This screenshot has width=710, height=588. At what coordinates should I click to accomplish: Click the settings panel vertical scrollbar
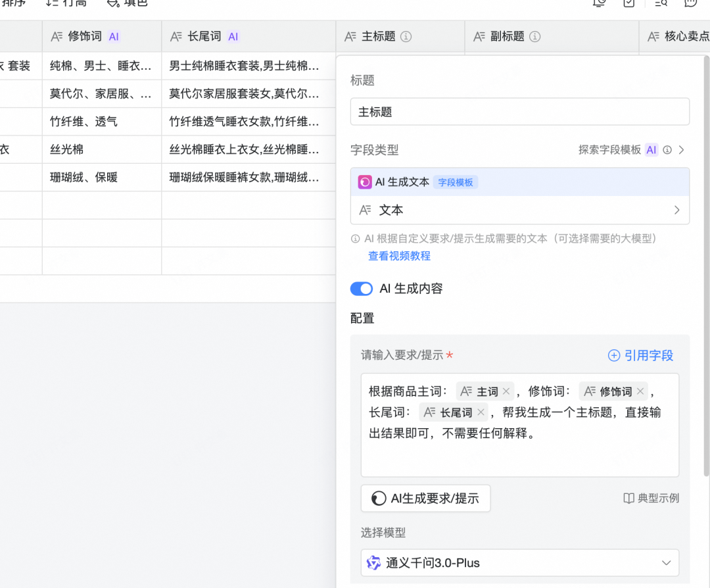coord(706,266)
